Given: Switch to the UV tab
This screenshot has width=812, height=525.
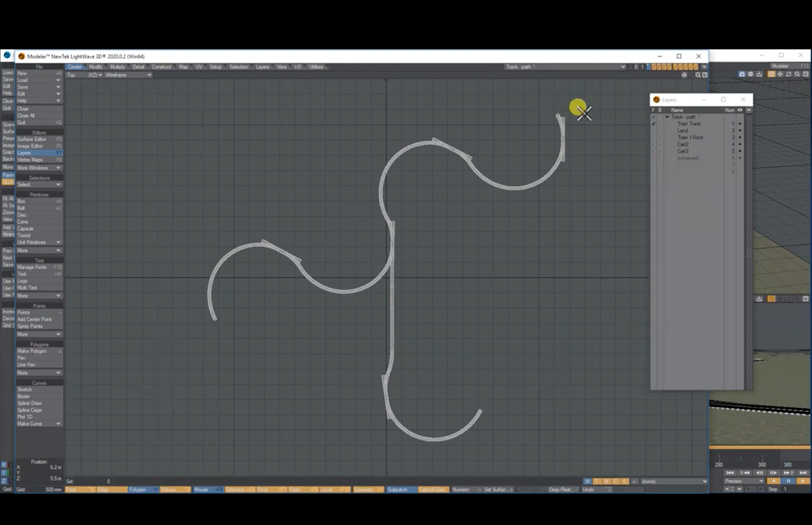Looking at the screenshot, I should [199, 67].
